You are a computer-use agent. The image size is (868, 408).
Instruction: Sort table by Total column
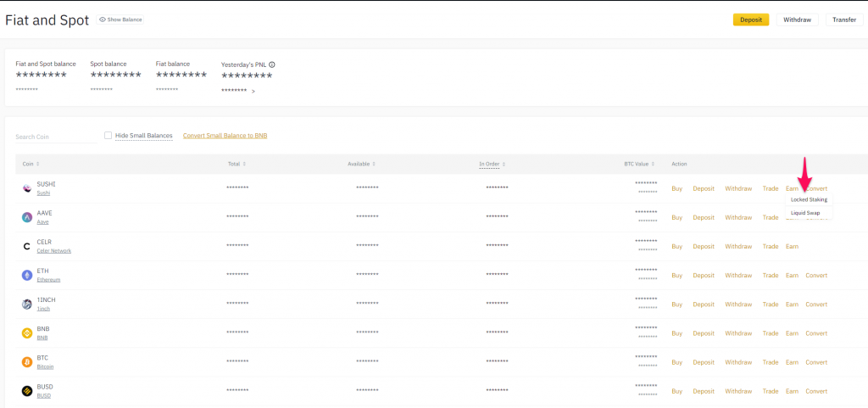pos(237,164)
